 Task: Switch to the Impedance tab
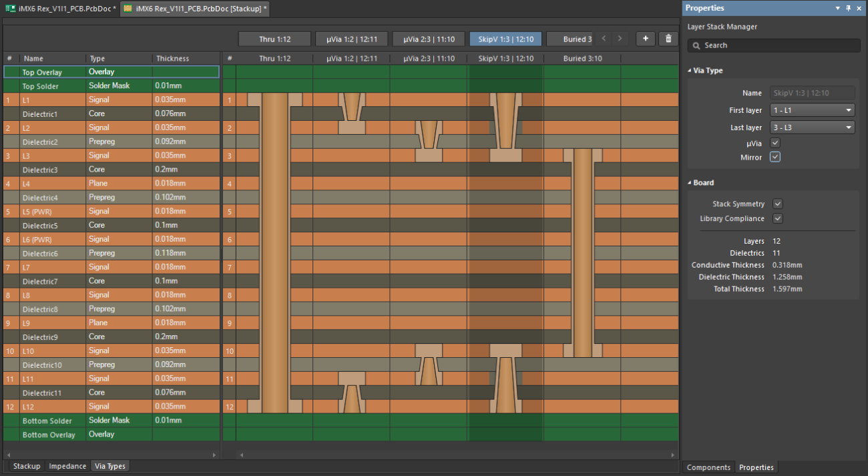[x=67, y=466]
